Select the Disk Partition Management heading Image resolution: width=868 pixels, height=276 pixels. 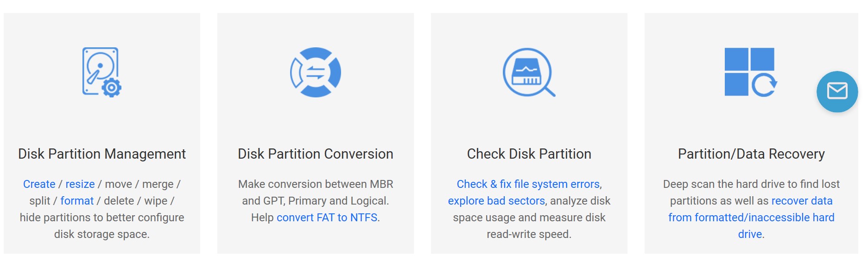[102, 154]
